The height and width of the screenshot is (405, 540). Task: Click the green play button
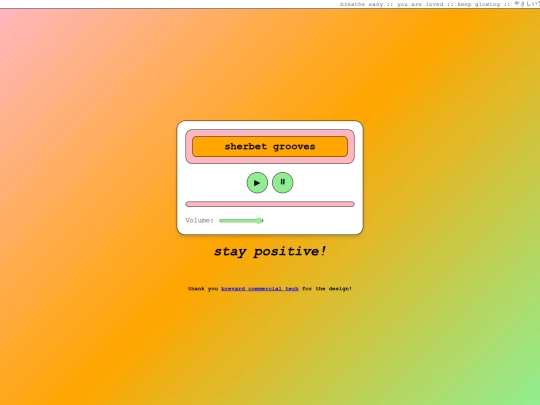tap(257, 183)
